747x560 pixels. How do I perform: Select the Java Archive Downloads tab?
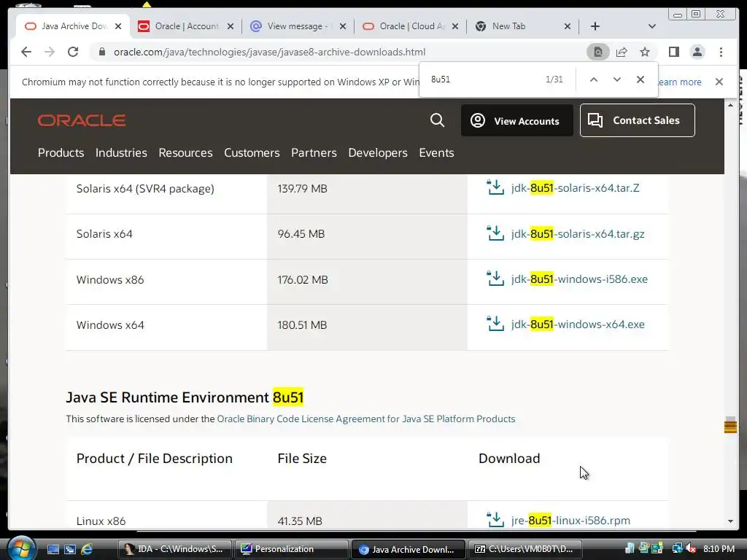click(74, 26)
